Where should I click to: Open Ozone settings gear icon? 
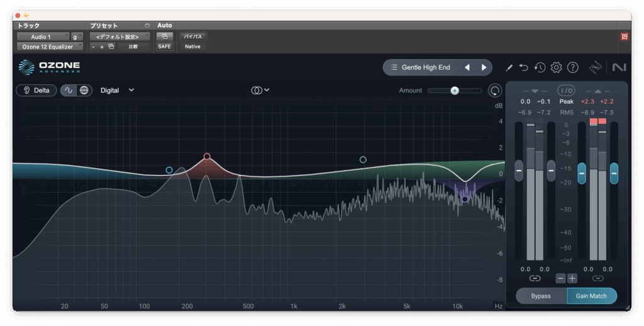(556, 67)
